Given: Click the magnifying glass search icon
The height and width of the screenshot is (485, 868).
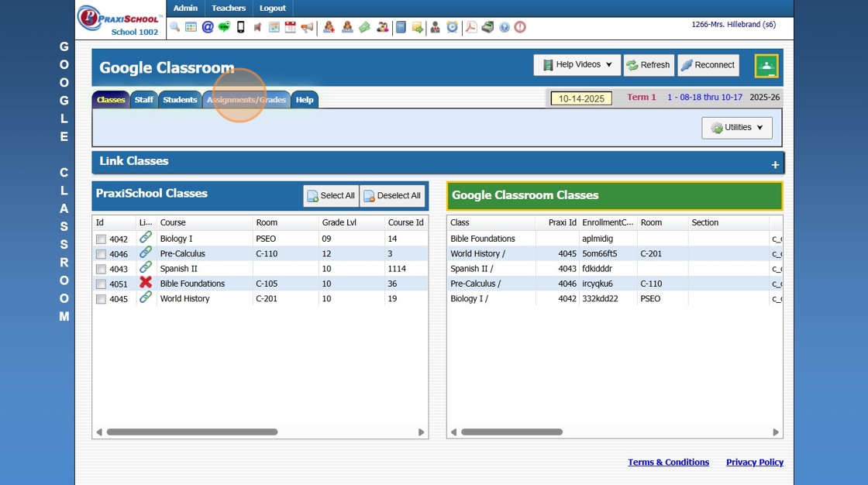Looking at the screenshot, I should (174, 27).
